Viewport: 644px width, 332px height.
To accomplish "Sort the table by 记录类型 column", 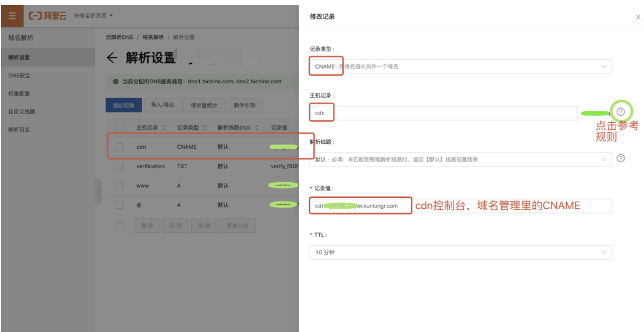I will pyautogui.click(x=205, y=128).
